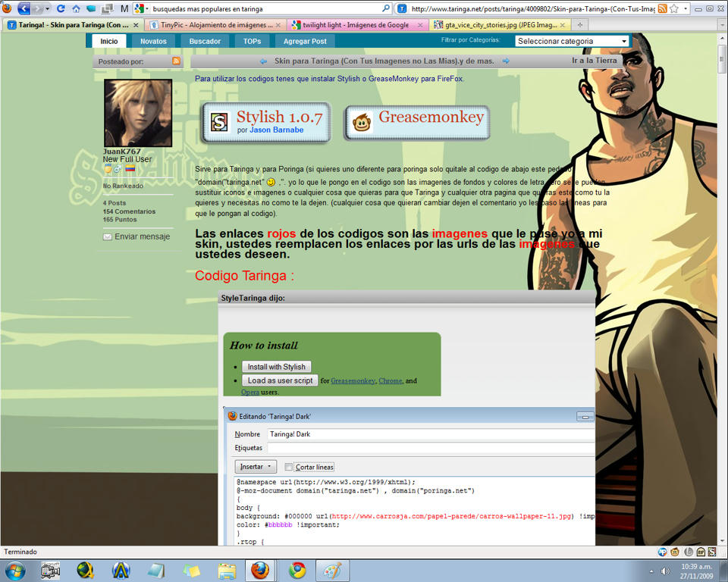Open a new tab with the plus button

[579, 25]
